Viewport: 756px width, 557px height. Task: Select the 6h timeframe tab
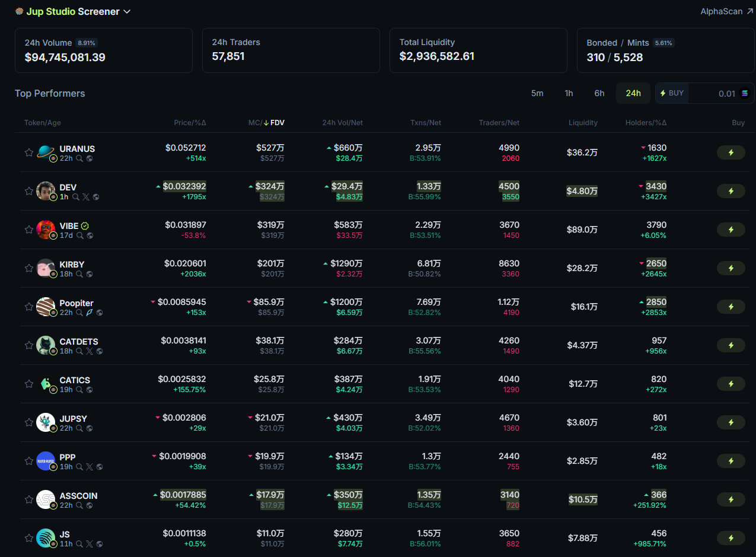click(599, 93)
